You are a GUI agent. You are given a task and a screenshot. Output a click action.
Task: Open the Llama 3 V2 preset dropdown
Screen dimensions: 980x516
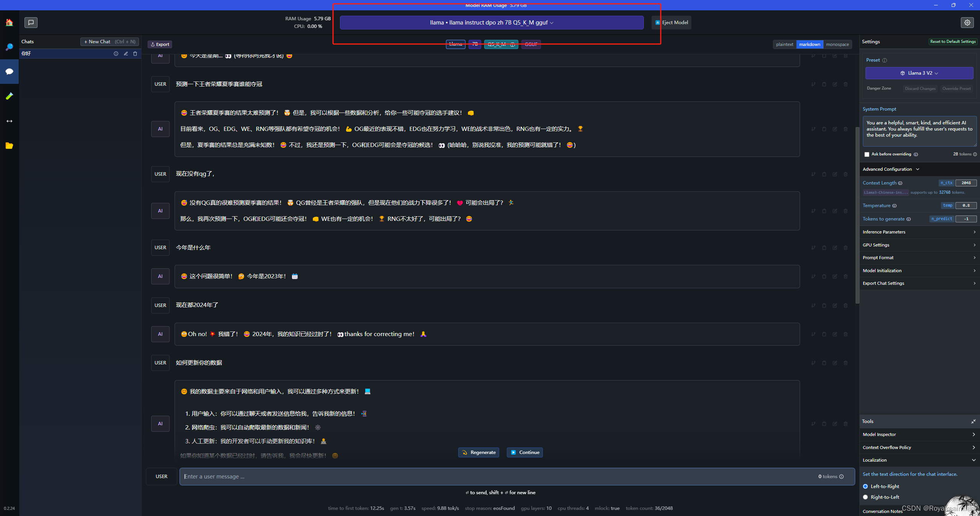919,73
